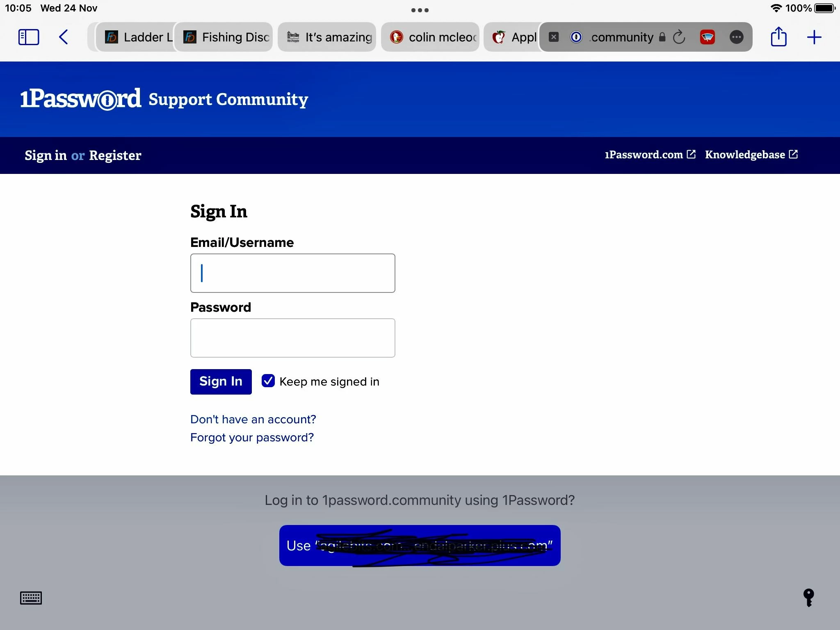Screen dimensions: 840x630
Task: Tap the "Email/Username" field label
Action: [242, 242]
